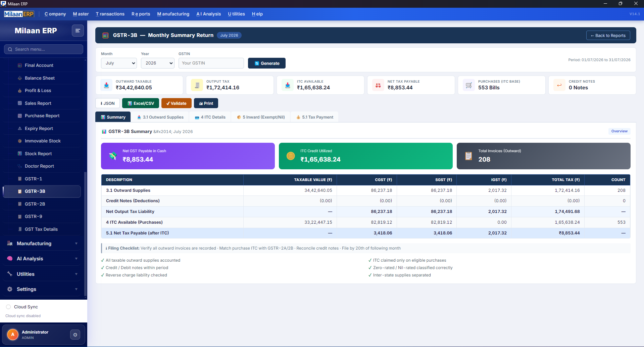
Task: Switch to 5 Inward (Exempt/Nil) tab
Action: tap(261, 117)
